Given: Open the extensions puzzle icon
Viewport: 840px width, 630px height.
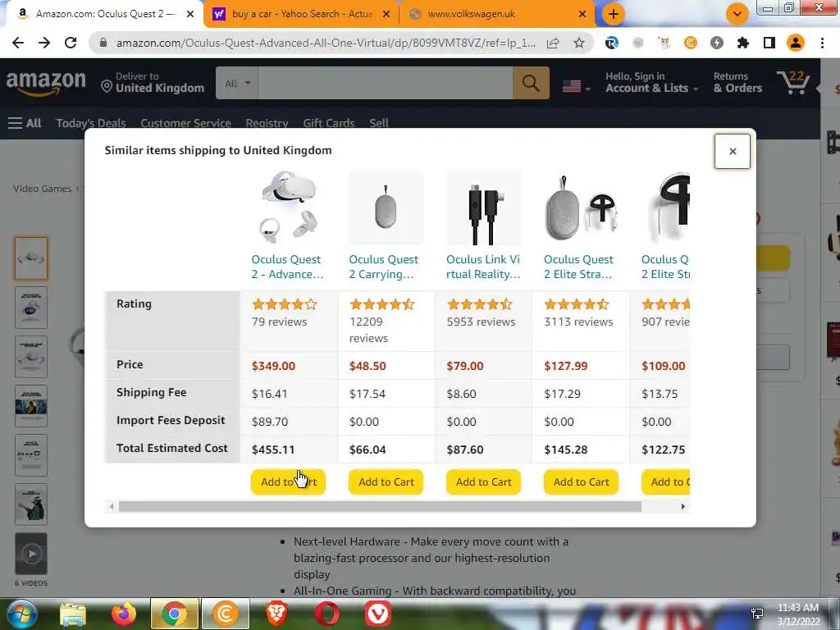Looking at the screenshot, I should [x=743, y=43].
